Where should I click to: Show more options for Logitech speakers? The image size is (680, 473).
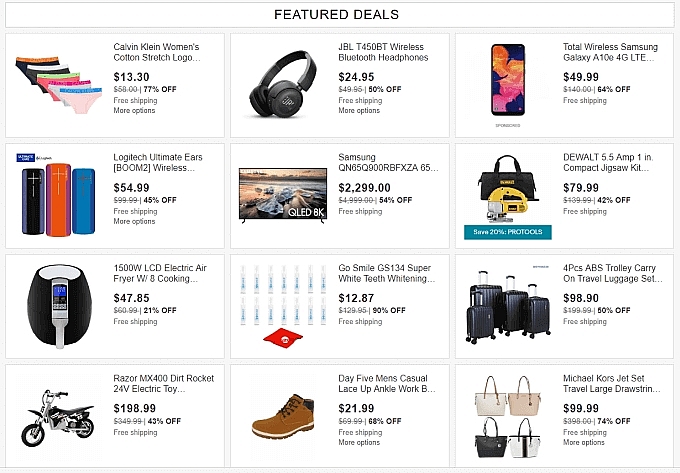134,221
